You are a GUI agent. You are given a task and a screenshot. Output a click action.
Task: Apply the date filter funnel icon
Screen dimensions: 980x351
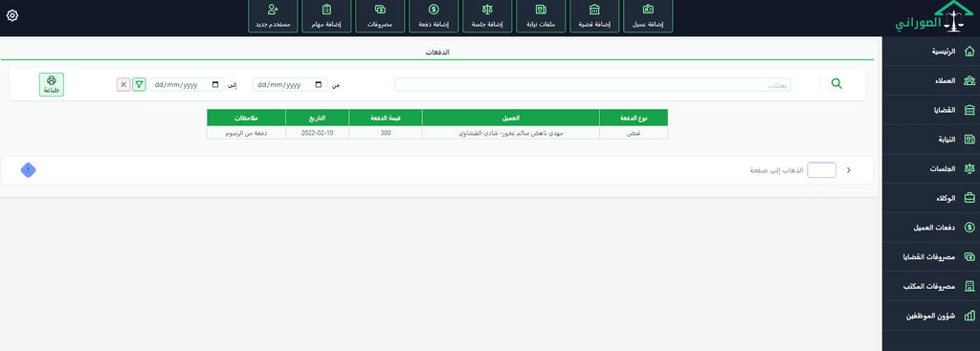point(140,85)
